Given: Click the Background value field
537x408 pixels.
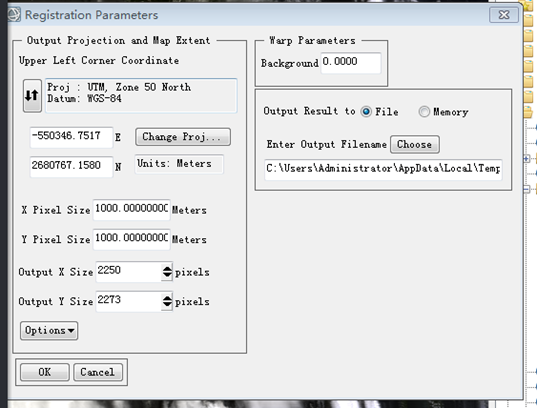Looking at the screenshot, I should (351, 63).
